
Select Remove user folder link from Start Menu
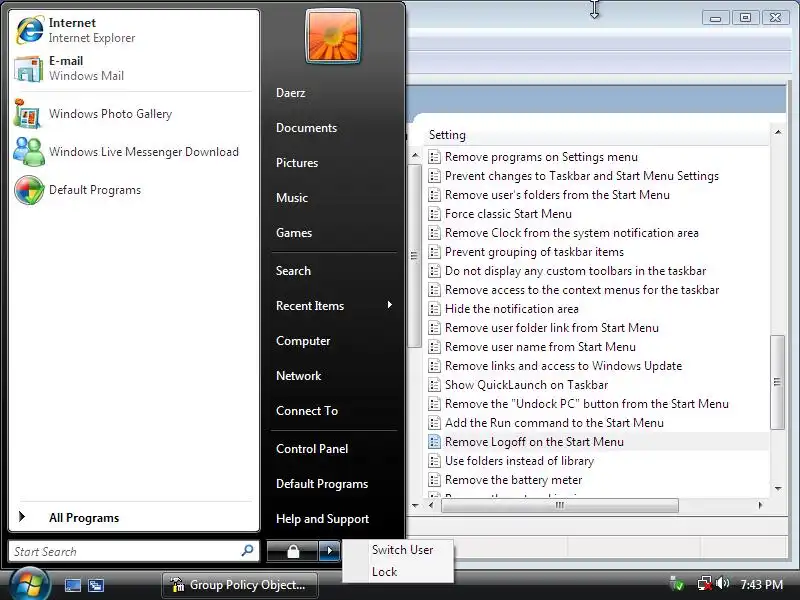pyautogui.click(x=552, y=328)
